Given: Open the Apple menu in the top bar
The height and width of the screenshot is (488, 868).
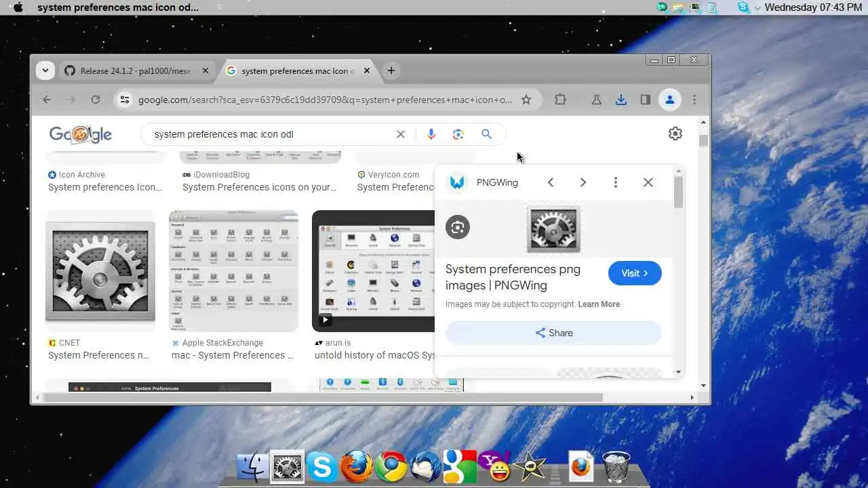Looking at the screenshot, I should click(18, 7).
